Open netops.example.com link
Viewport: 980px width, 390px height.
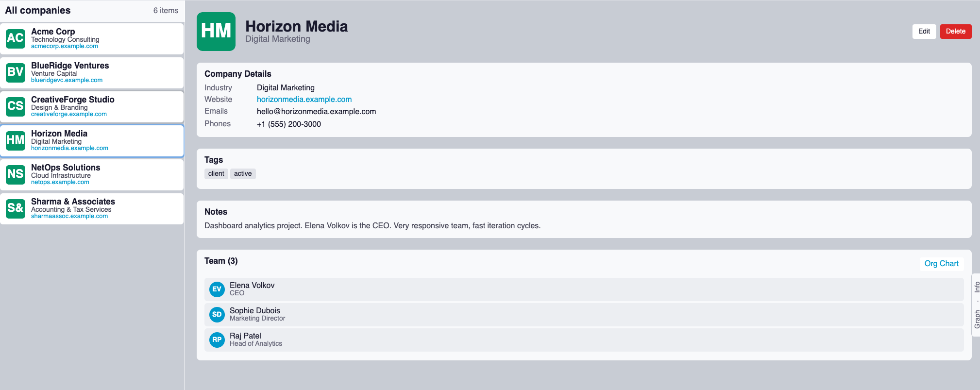(60, 182)
